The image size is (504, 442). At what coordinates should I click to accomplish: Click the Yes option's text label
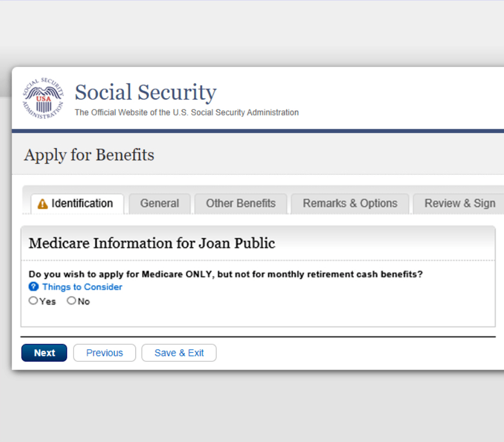(48, 302)
